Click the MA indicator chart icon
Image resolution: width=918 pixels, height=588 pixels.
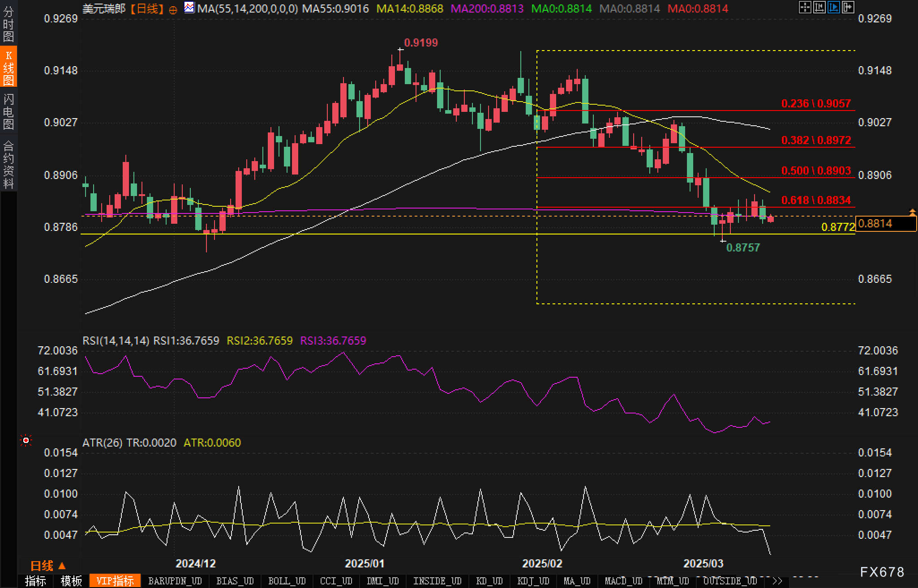tap(189, 8)
